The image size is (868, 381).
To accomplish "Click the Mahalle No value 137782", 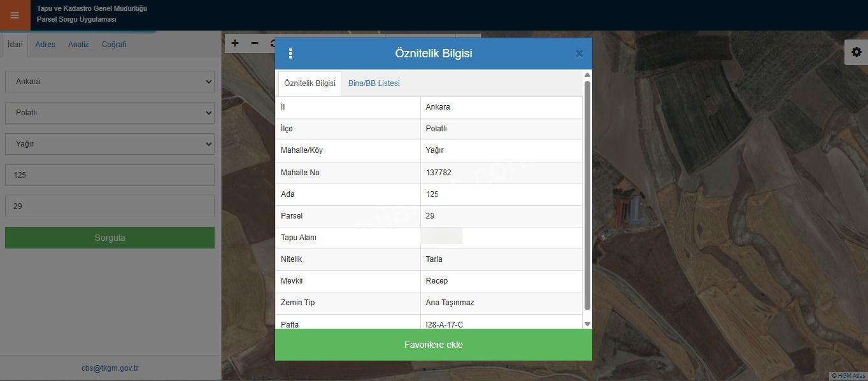I will click(439, 173).
